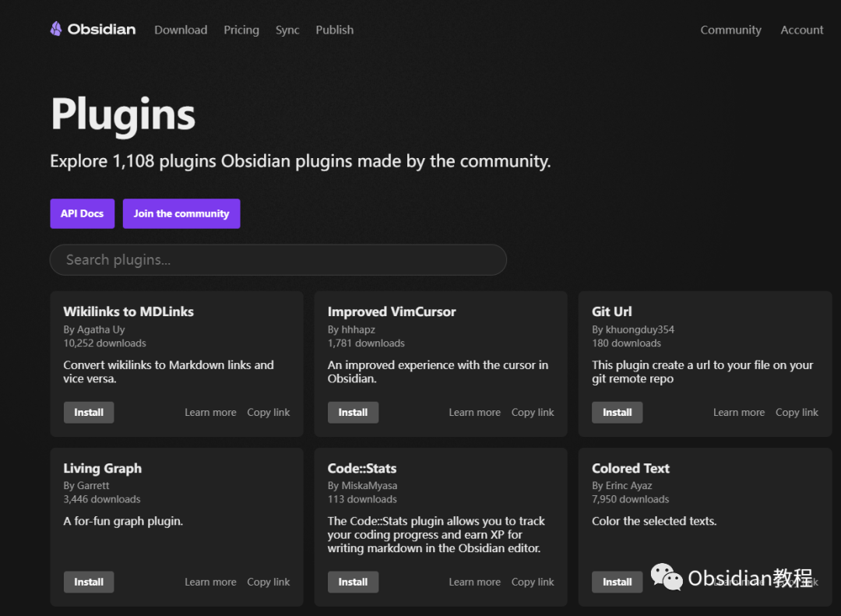Select the Improved VimCursor title
The width and height of the screenshot is (841, 616).
(x=392, y=312)
